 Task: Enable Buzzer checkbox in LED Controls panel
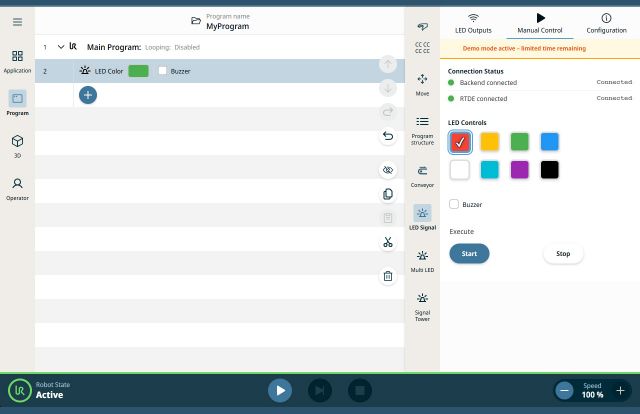coord(454,204)
